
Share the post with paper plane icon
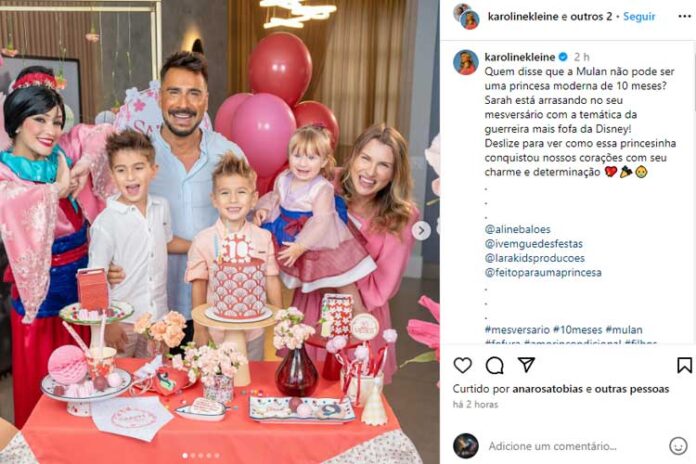click(526, 365)
